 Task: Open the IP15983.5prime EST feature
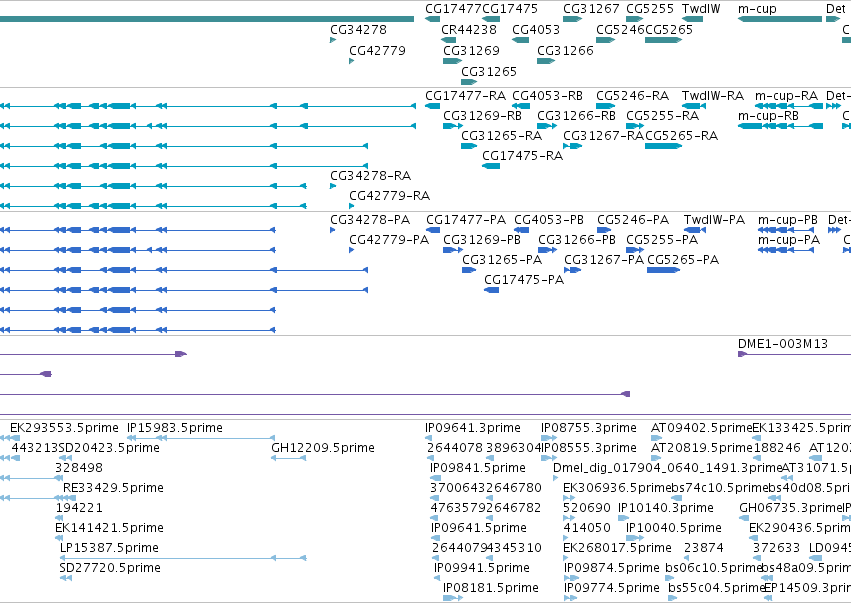pos(201,438)
